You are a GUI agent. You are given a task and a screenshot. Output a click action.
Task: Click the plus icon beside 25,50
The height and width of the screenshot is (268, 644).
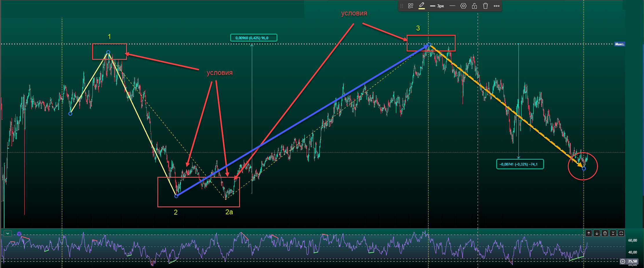[x=623, y=261]
